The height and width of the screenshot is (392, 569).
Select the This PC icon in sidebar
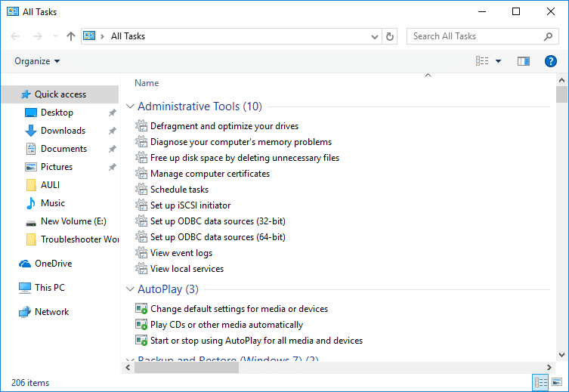pyautogui.click(x=25, y=288)
